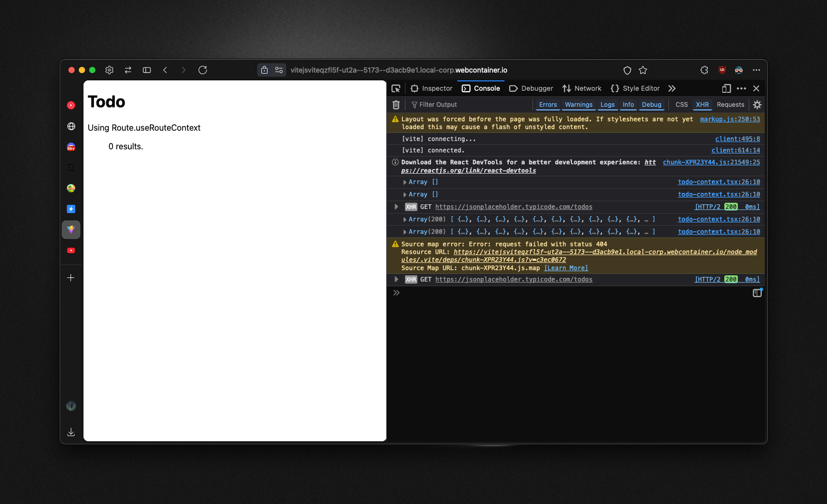Open the YouTube sidebar tab
The image size is (827, 504).
[71, 250]
